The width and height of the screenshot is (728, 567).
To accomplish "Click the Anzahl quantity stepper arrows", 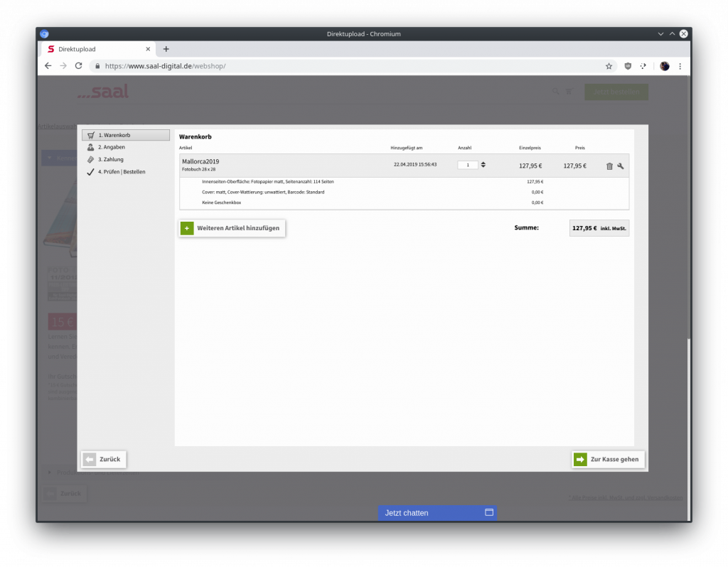I will tap(483, 165).
